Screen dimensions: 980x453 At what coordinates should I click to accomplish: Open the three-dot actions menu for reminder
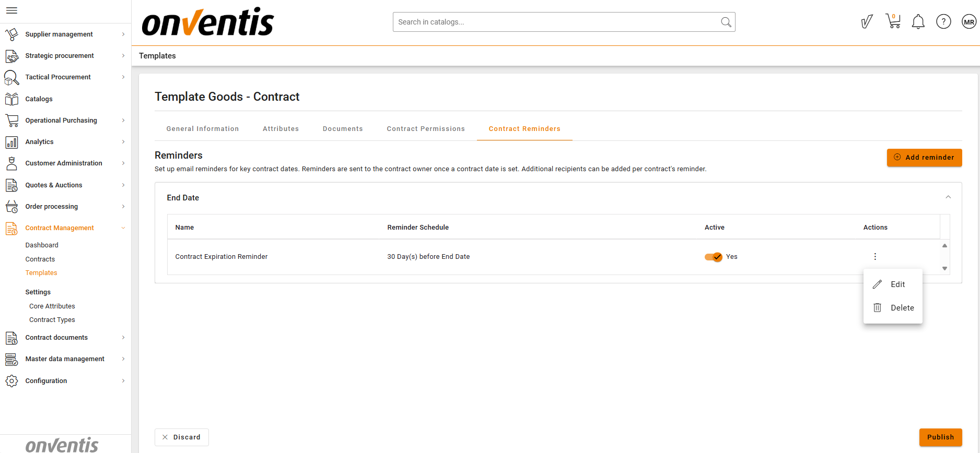pos(875,256)
